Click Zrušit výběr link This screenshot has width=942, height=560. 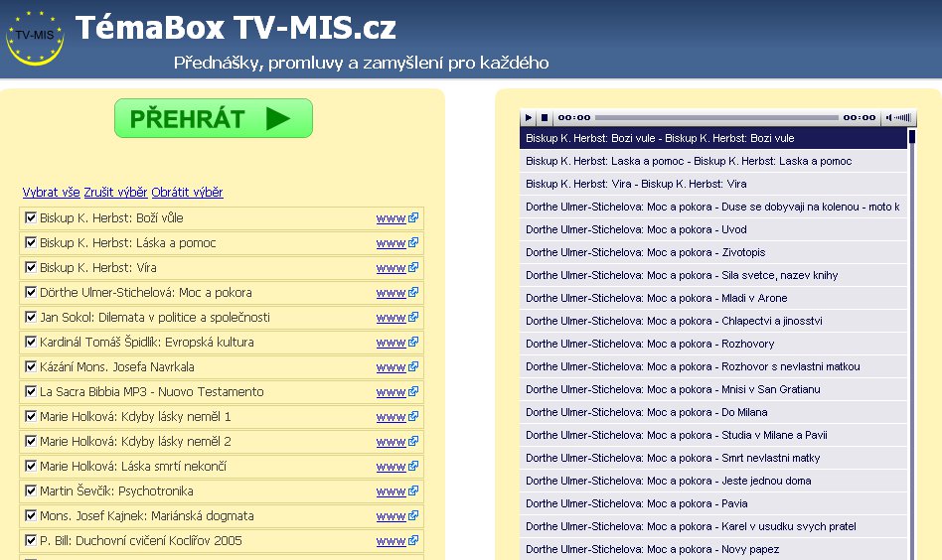[x=115, y=192]
